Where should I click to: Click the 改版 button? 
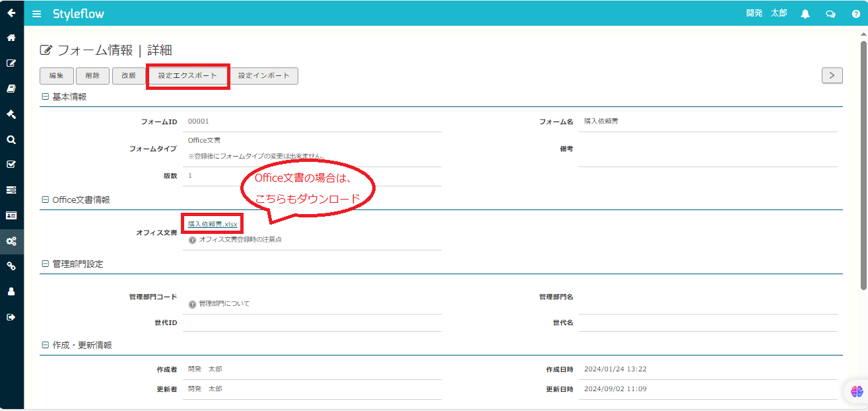click(x=129, y=76)
